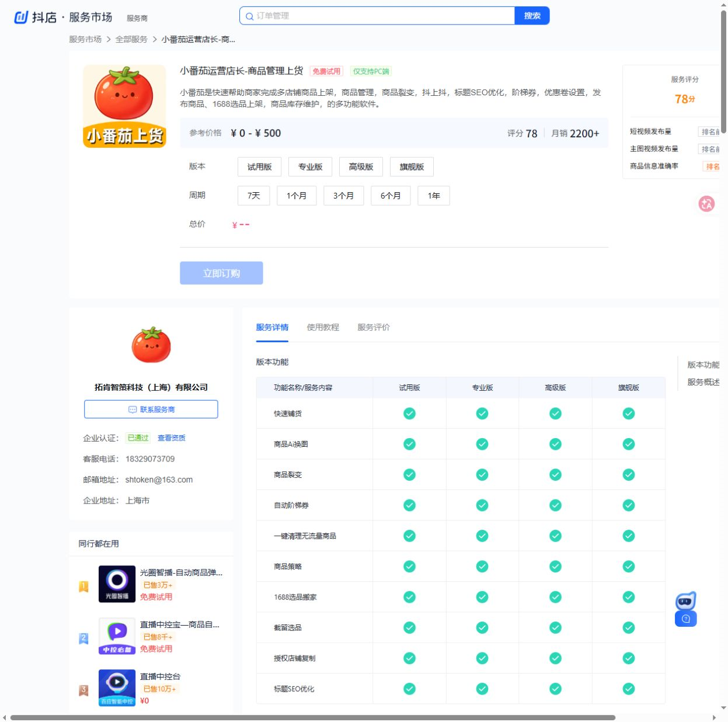Open 光圈智播-自动商品弹... title link

click(x=181, y=572)
